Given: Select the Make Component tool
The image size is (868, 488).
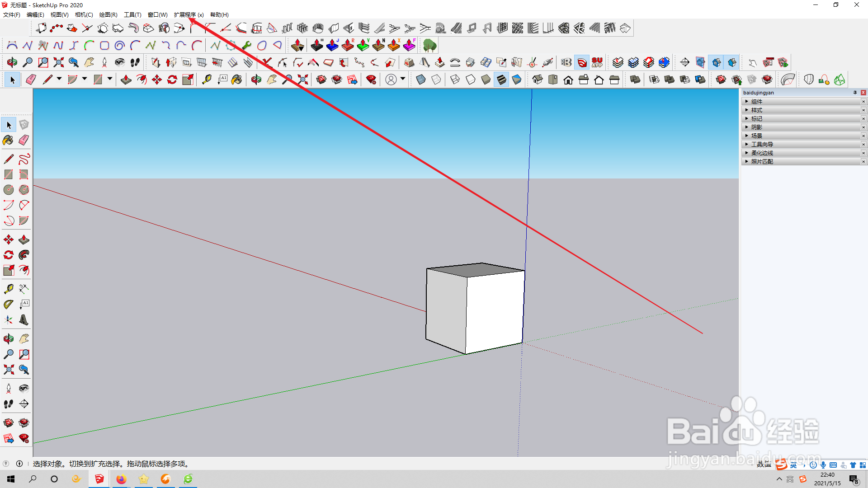Looking at the screenshot, I should click(24, 125).
